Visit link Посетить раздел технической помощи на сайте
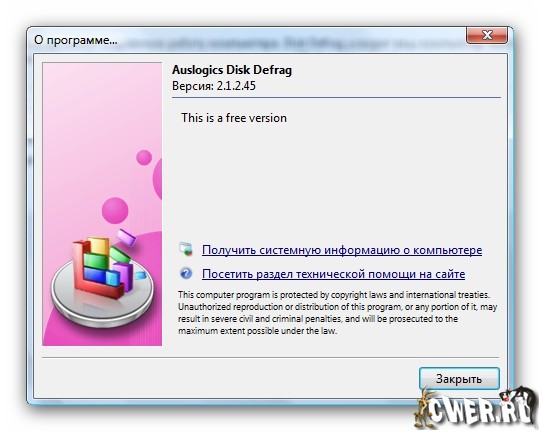 click(333, 274)
